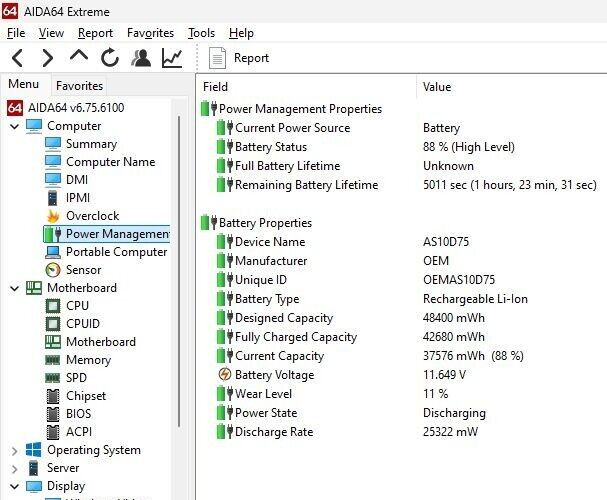
Task: Select the Discharge Rate row
Action: [x=403, y=432]
